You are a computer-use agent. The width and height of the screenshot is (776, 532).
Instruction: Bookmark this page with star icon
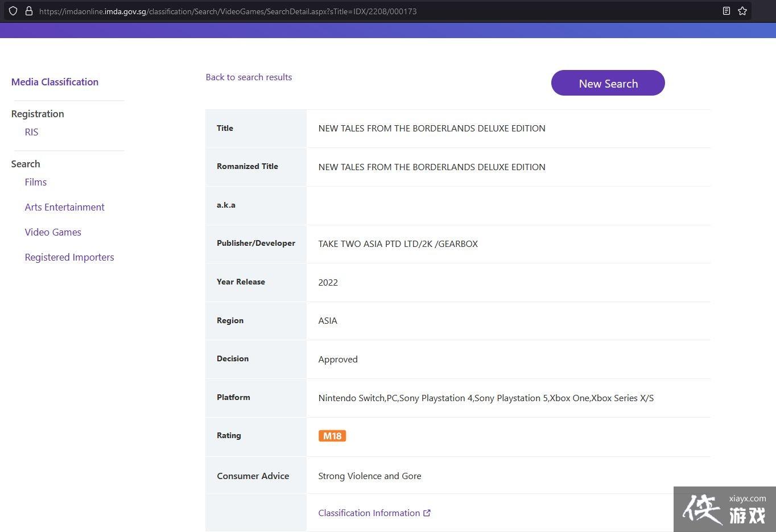pos(742,11)
